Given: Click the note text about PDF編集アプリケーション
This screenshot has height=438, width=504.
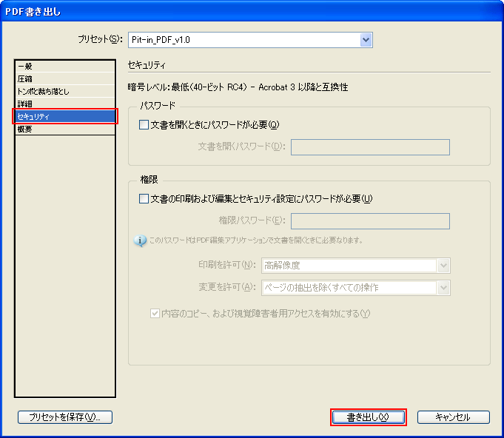Looking at the screenshot, I should pyautogui.click(x=255, y=241).
